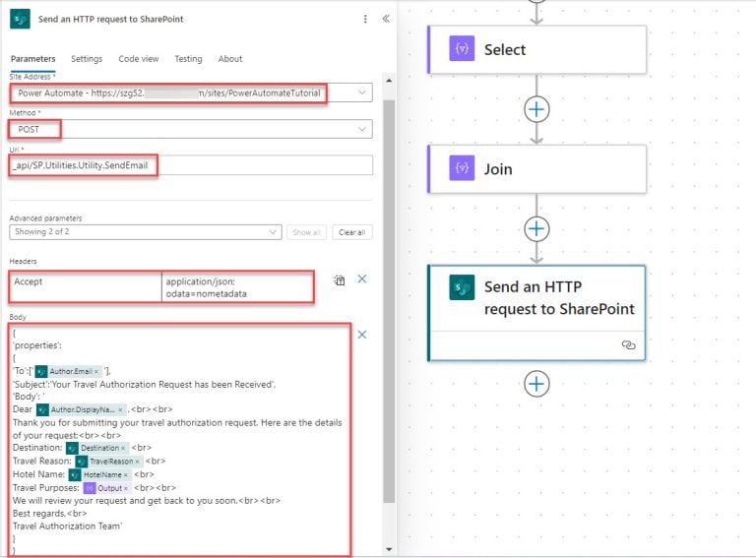756x558 pixels.
Task: Click the Show all button
Action: (x=306, y=232)
